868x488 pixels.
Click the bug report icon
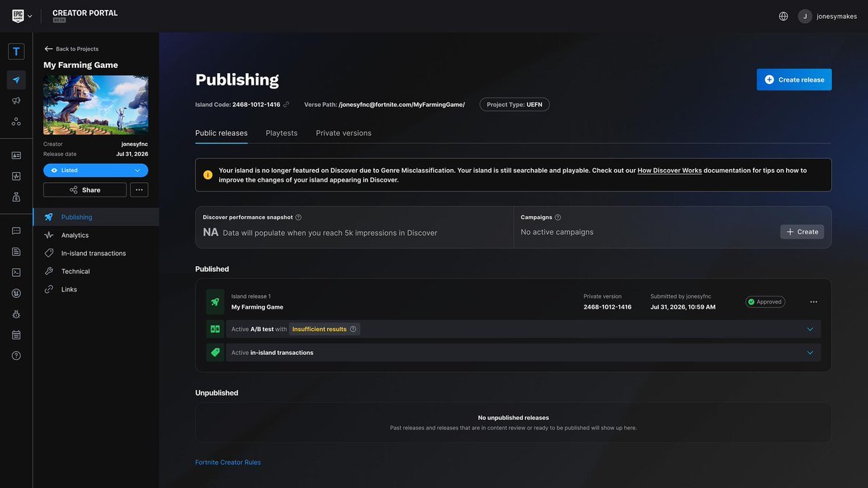[x=16, y=314]
